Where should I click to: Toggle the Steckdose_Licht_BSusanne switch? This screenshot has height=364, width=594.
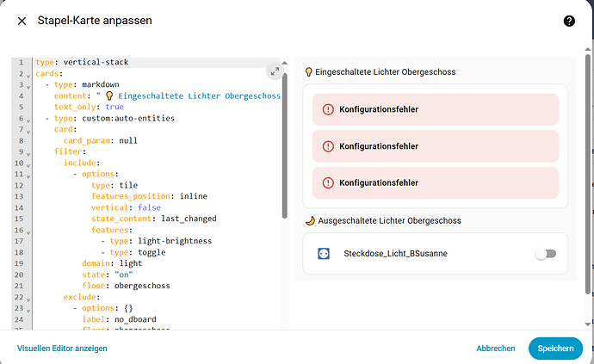546,253
